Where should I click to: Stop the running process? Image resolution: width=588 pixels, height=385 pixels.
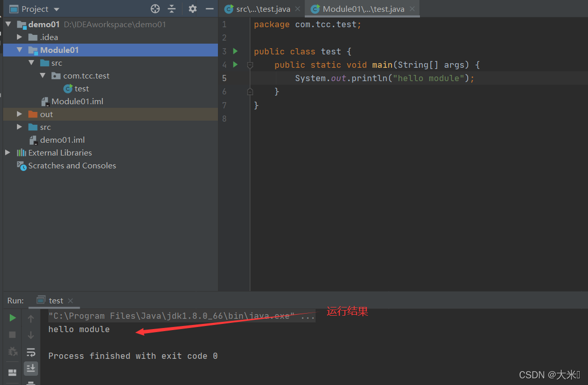12,335
